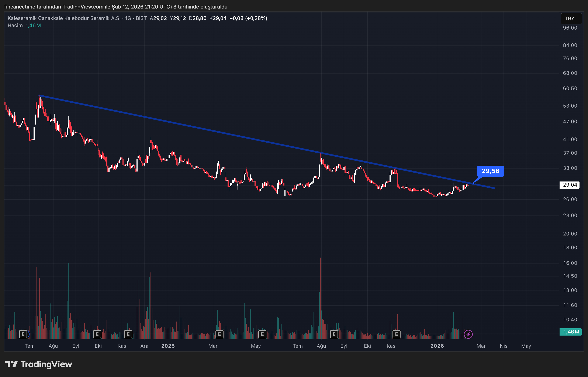Click the 29,04 current price tag
Viewport: 588px width, 377px height.
[570, 185]
